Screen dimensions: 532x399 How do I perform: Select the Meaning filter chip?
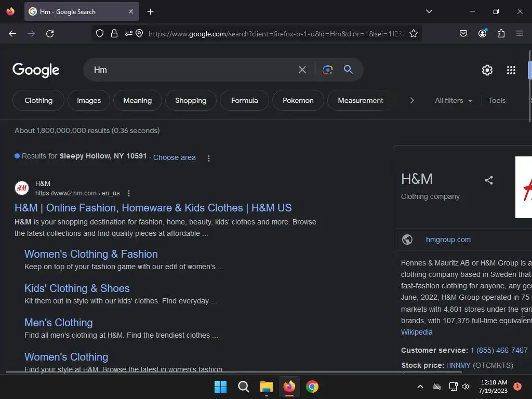[x=137, y=100]
